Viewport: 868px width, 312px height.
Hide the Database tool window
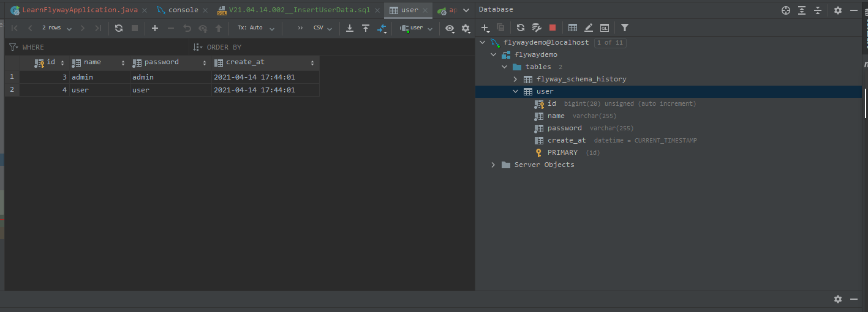(854, 10)
